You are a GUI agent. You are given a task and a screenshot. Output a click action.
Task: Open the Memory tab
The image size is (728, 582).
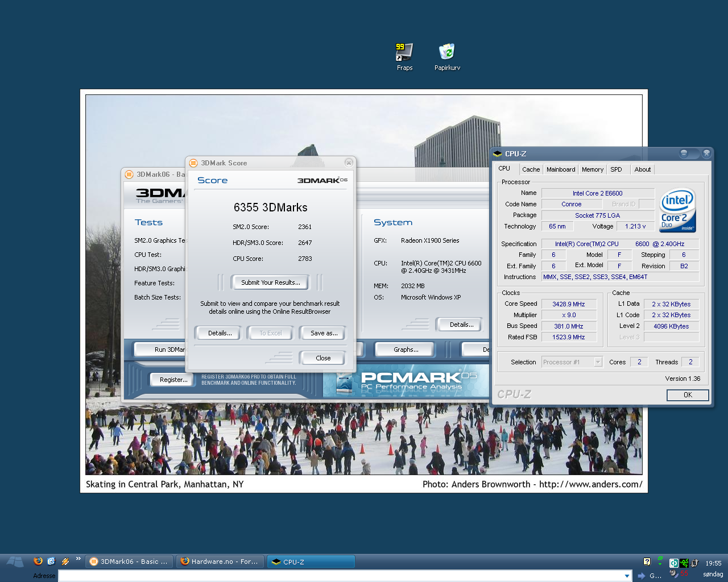coord(593,169)
